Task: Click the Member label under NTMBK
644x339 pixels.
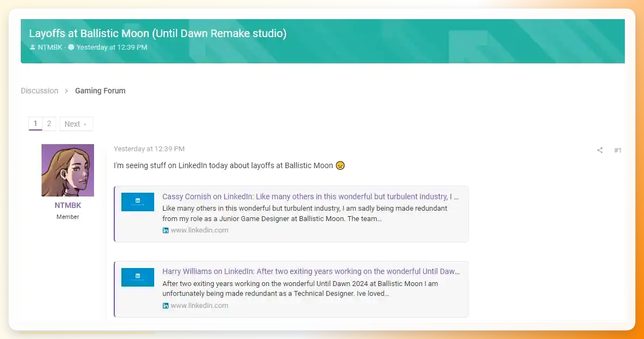Action: (x=68, y=217)
